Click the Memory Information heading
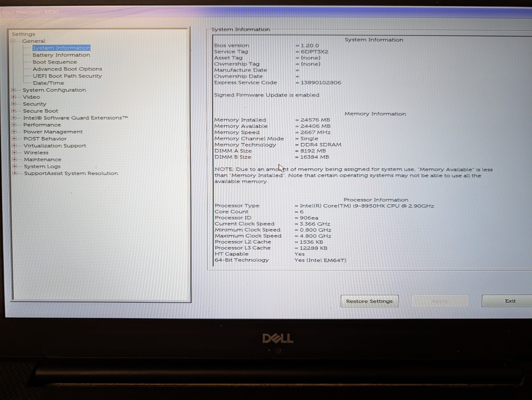Image resolution: width=532 pixels, height=400 pixels. (x=375, y=114)
